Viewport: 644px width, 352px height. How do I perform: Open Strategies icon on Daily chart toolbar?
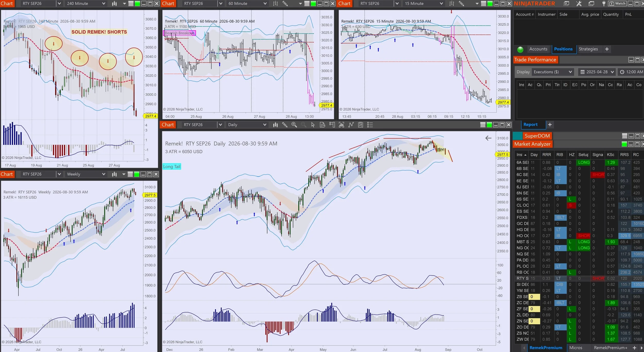tap(351, 125)
